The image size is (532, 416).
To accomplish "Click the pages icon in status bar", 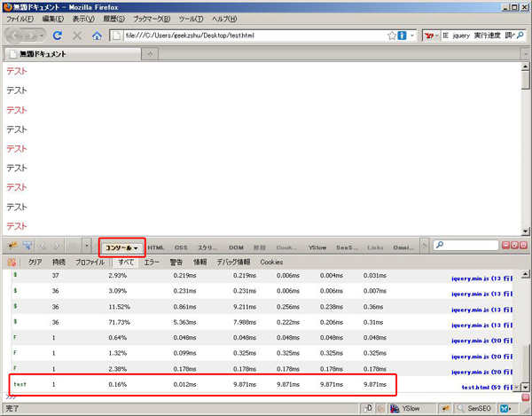I will pyautogui.click(x=368, y=408).
